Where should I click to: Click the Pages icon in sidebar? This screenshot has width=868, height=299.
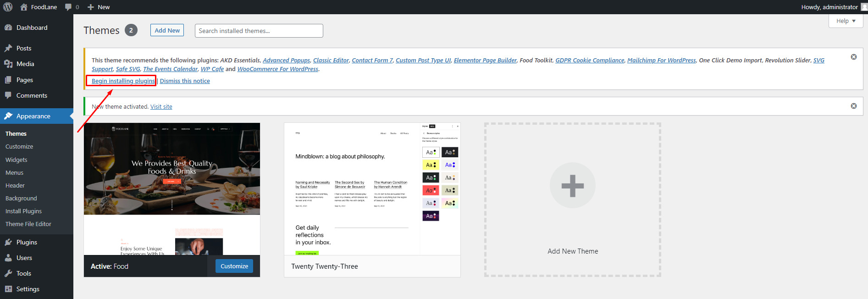point(8,80)
